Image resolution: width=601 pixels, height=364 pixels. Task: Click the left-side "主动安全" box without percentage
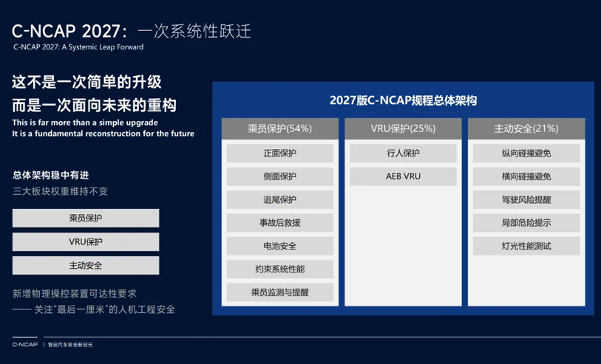point(86,265)
